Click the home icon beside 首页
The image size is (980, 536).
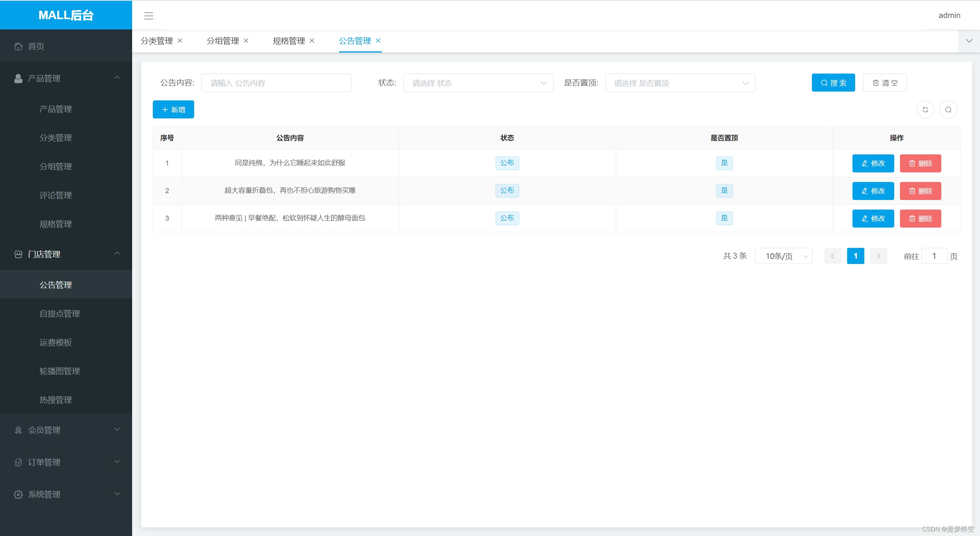[18, 46]
